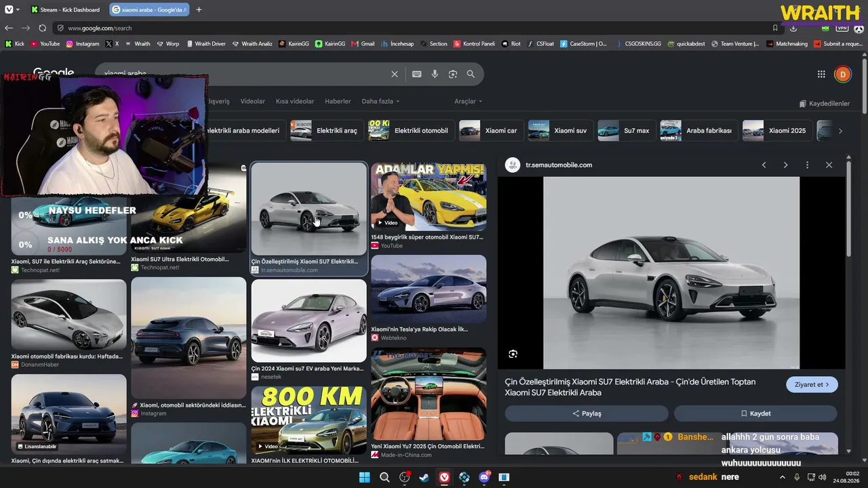This screenshot has width=868, height=488.
Task: Bookmark this page from the address bar
Action: (775, 28)
